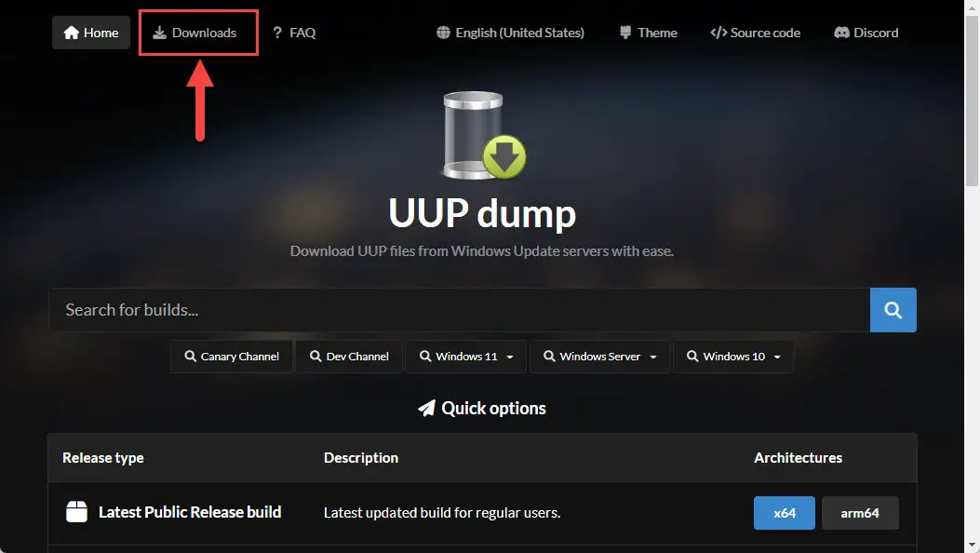Open the Theme selector

pyautogui.click(x=649, y=33)
